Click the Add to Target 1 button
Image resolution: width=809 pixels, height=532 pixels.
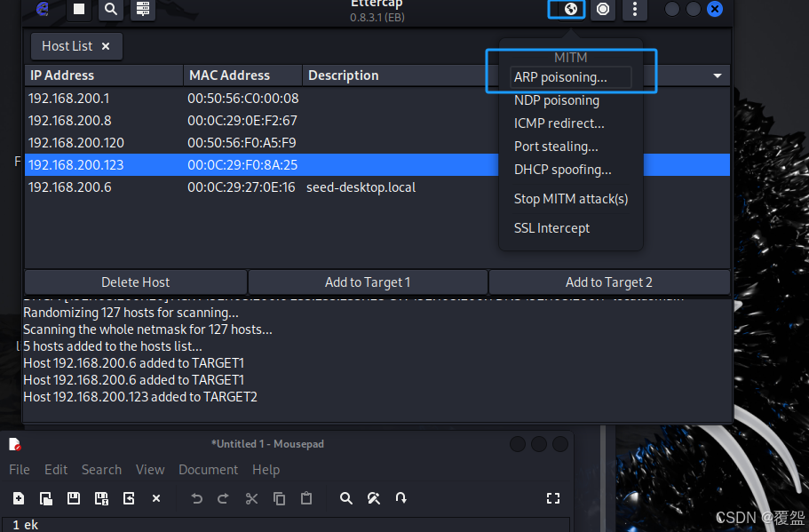pyautogui.click(x=368, y=282)
